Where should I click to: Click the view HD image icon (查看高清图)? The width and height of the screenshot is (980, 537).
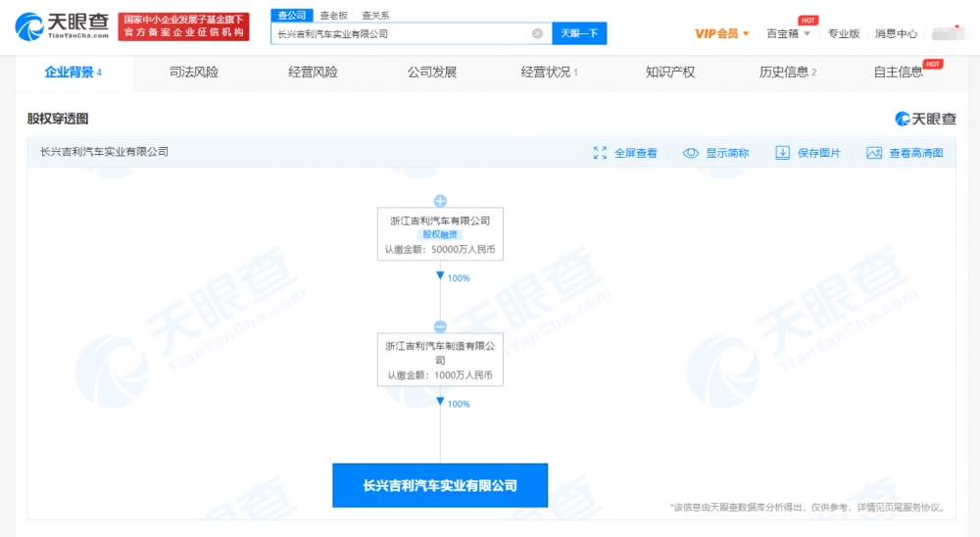[x=874, y=153]
